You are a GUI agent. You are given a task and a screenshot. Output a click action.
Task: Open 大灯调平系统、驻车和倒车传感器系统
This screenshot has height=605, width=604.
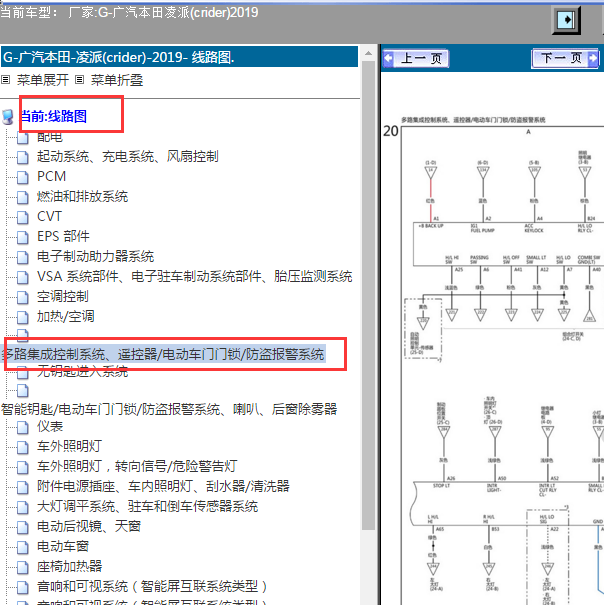click(147, 507)
